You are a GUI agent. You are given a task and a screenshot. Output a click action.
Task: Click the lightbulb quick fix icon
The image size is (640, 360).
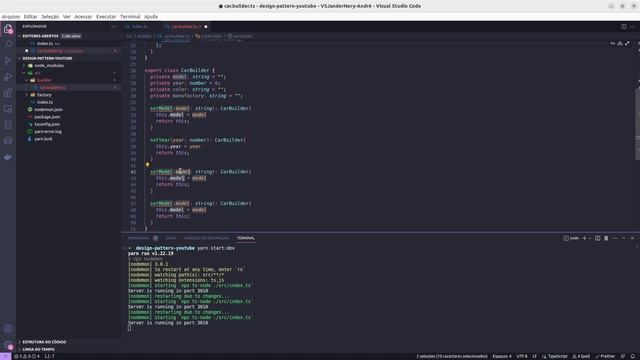click(147, 165)
